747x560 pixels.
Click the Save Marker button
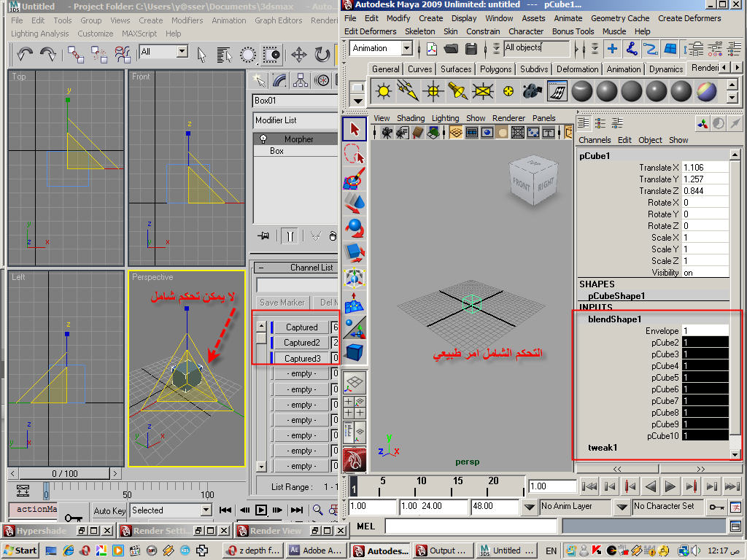point(282,303)
